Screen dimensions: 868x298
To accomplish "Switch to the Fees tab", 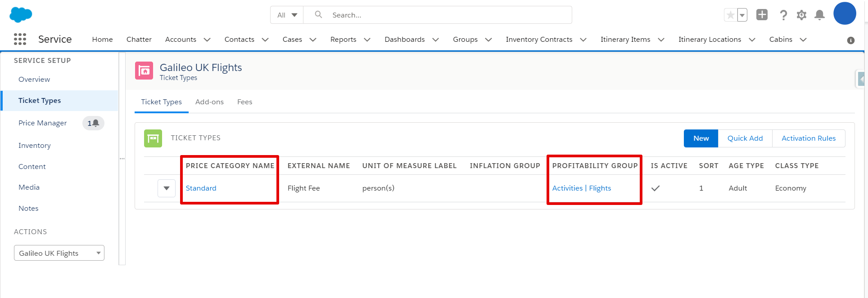I will [244, 102].
